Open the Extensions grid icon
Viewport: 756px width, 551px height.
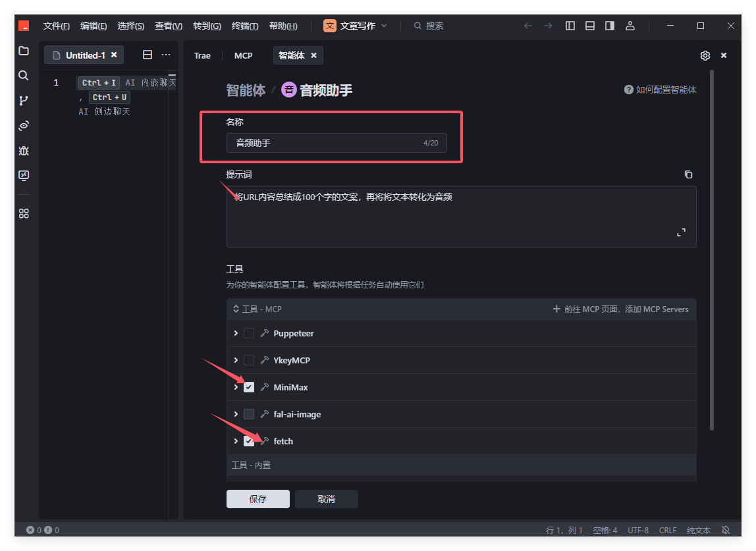point(24,213)
